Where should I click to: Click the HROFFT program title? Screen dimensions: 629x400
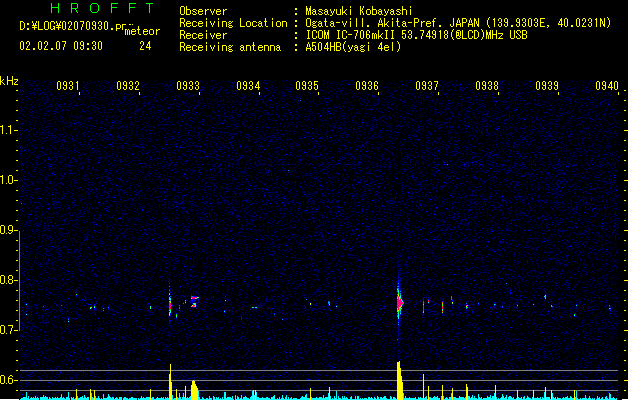pyautogui.click(x=103, y=8)
